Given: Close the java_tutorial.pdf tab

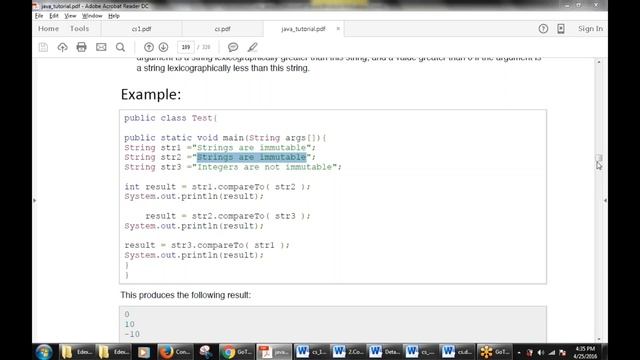Looking at the screenshot, I should (x=338, y=29).
